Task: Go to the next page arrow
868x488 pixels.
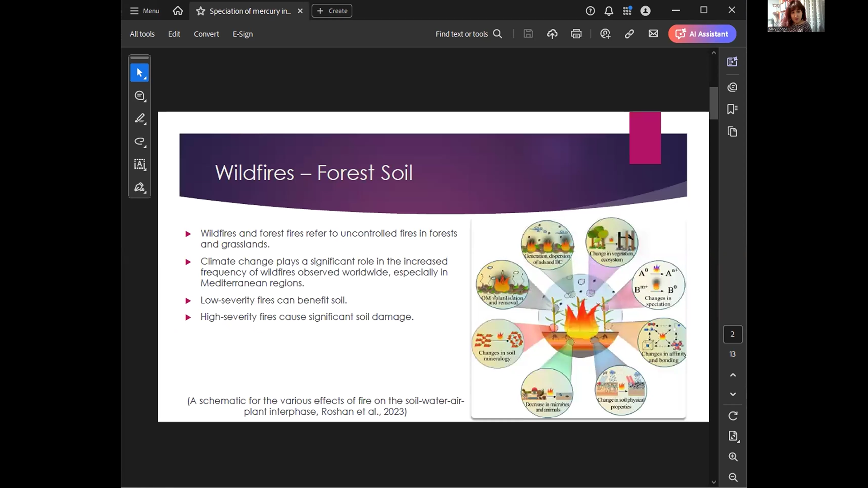Action: pos(733,394)
